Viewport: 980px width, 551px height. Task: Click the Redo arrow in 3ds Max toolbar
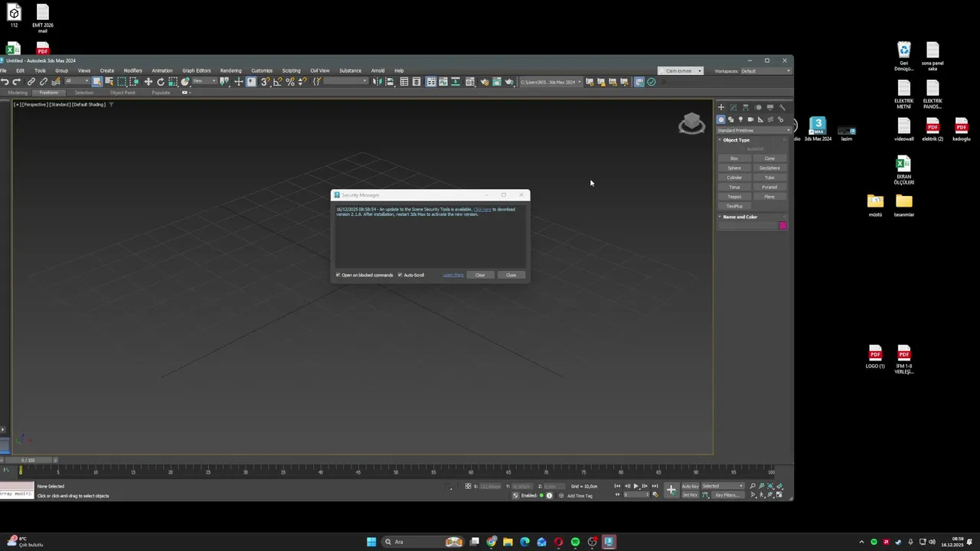click(x=17, y=81)
